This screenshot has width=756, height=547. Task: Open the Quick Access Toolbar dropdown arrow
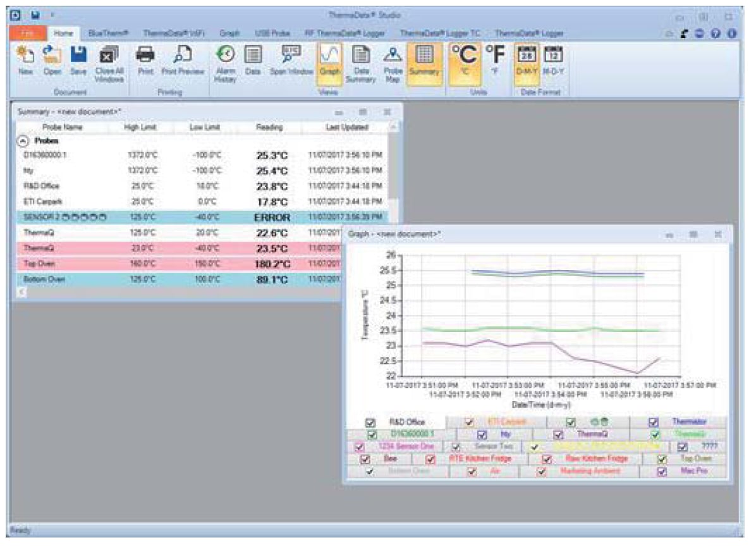point(52,14)
